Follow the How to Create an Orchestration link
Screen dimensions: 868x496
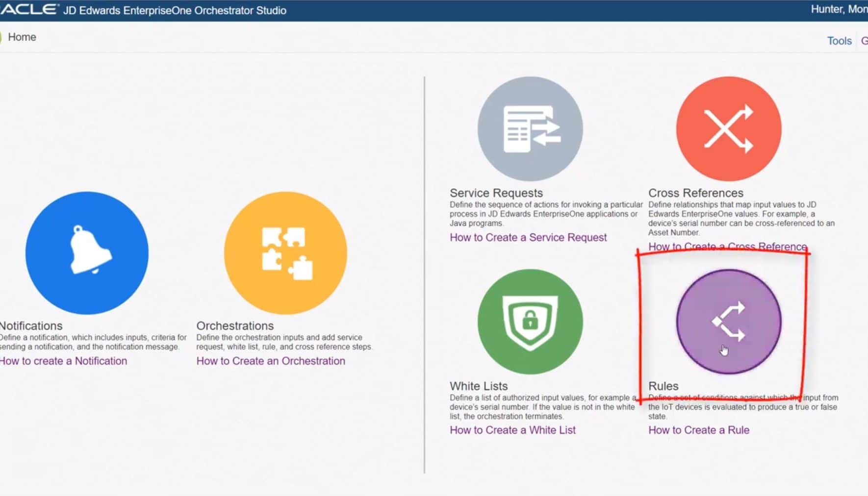point(271,361)
